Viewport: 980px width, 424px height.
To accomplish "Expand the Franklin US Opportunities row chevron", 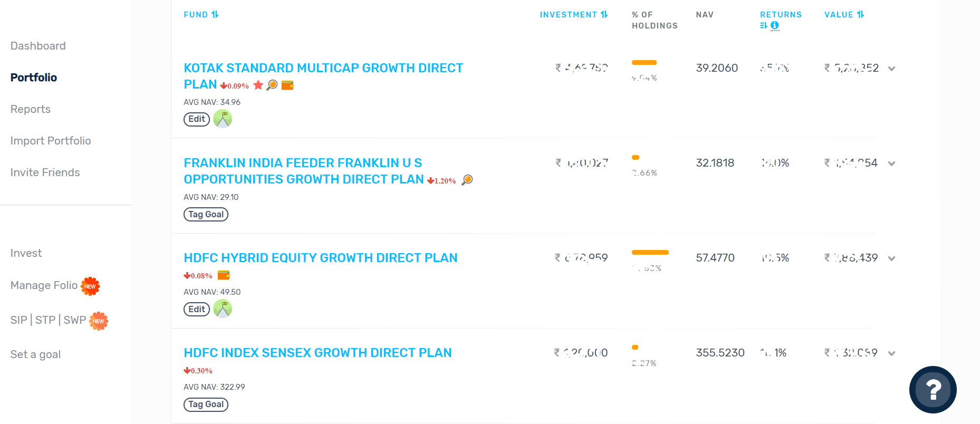I will coord(891,163).
